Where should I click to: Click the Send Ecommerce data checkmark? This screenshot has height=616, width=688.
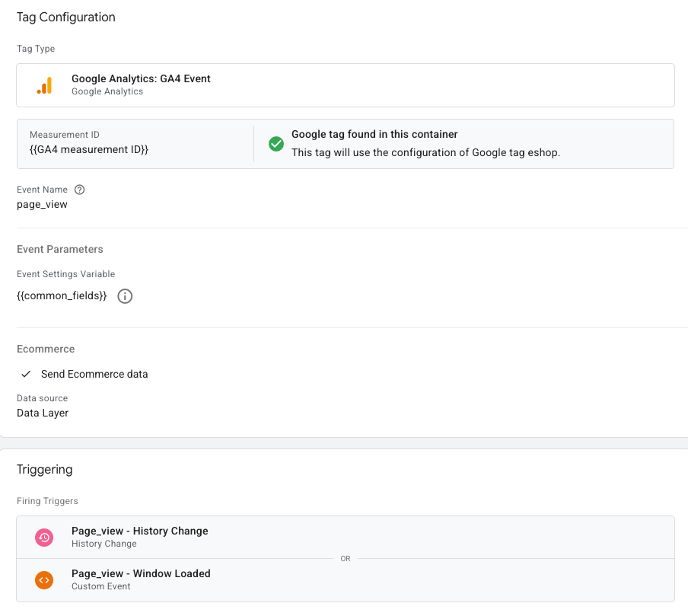tap(27, 374)
